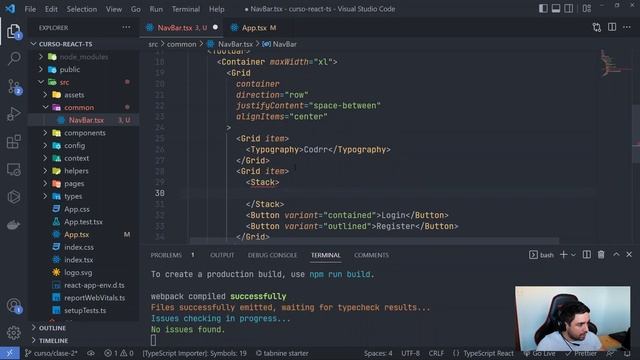Expand the components folder

[84, 133]
